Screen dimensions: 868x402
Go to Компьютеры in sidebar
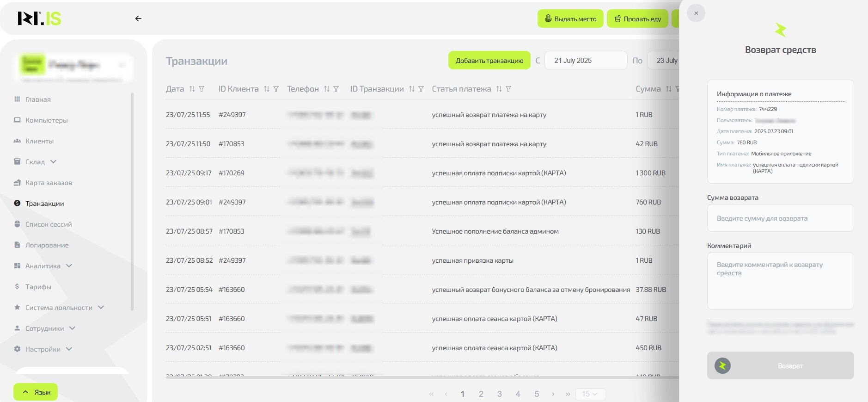tap(46, 120)
